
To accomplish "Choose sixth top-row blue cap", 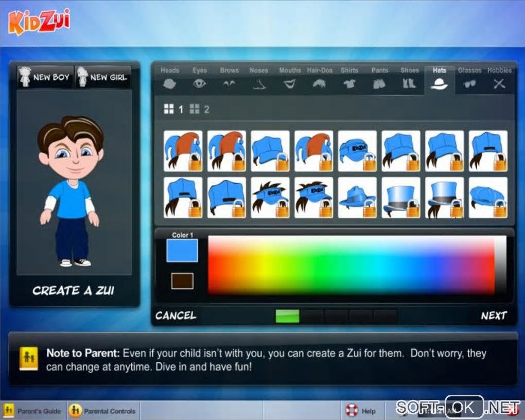I will point(401,151).
